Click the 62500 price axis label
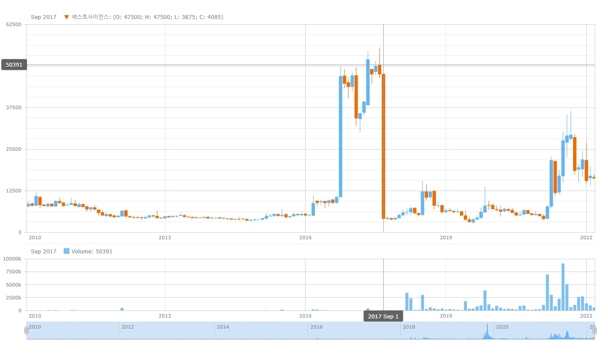Screen dimensions: 608x364 coord(14,24)
